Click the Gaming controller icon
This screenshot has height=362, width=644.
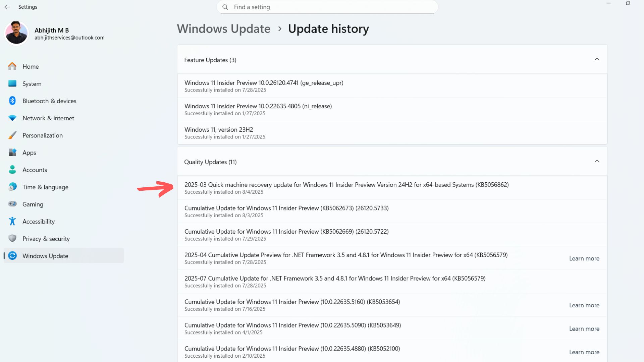click(x=12, y=204)
